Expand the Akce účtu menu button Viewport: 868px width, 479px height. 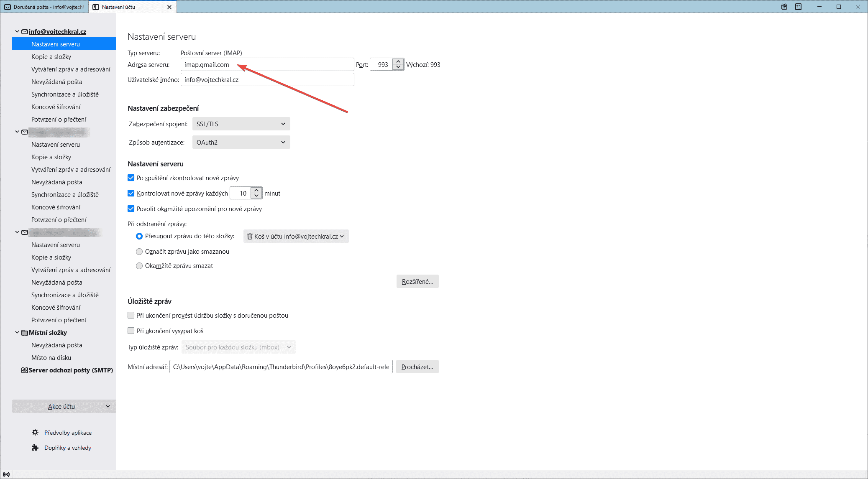[x=64, y=406]
